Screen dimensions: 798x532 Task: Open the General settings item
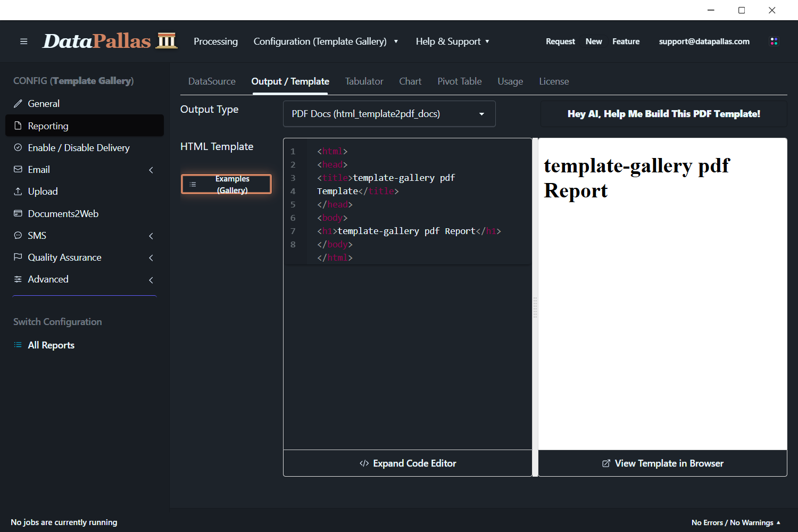pyautogui.click(x=85, y=104)
